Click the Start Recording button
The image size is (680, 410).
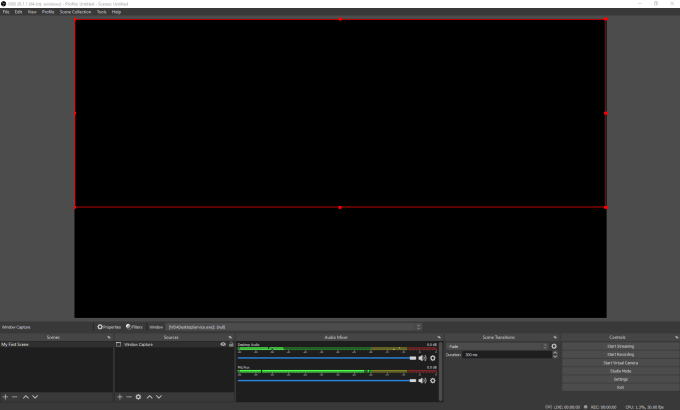pyautogui.click(x=620, y=354)
